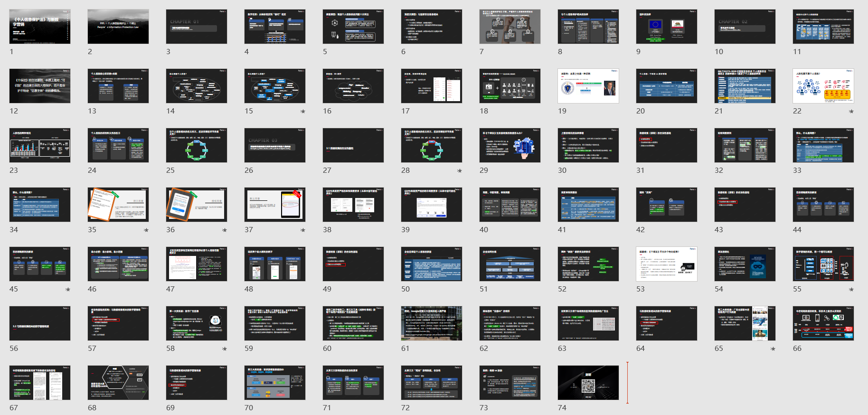Play the transition star for slide 35
Viewport: 868px width, 415px height.
tap(146, 230)
